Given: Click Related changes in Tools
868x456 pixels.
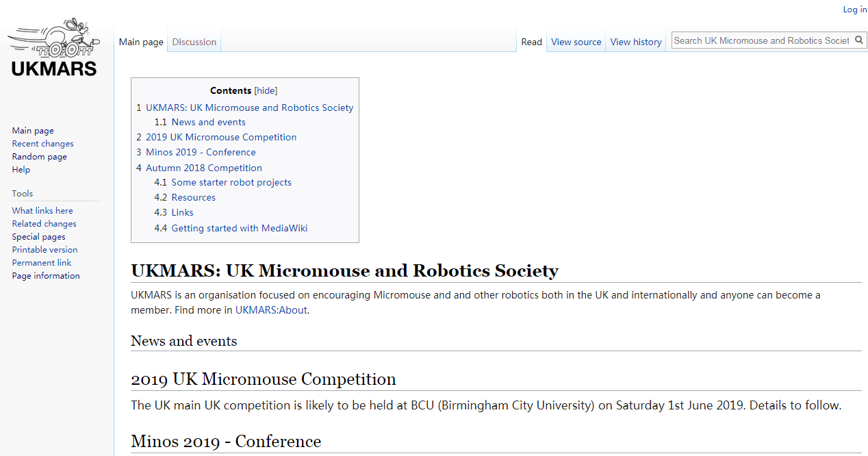Looking at the screenshot, I should [44, 224].
